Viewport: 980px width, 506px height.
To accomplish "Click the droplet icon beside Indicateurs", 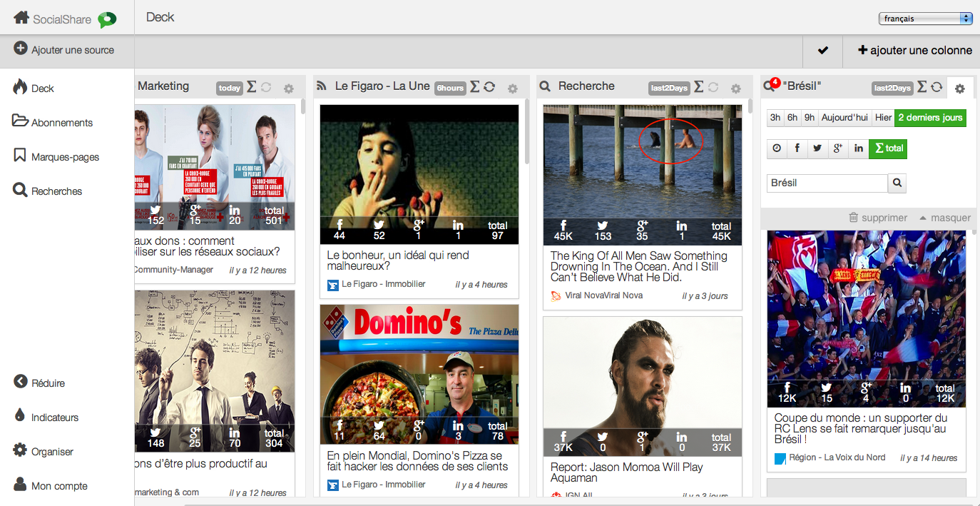I will (20, 415).
